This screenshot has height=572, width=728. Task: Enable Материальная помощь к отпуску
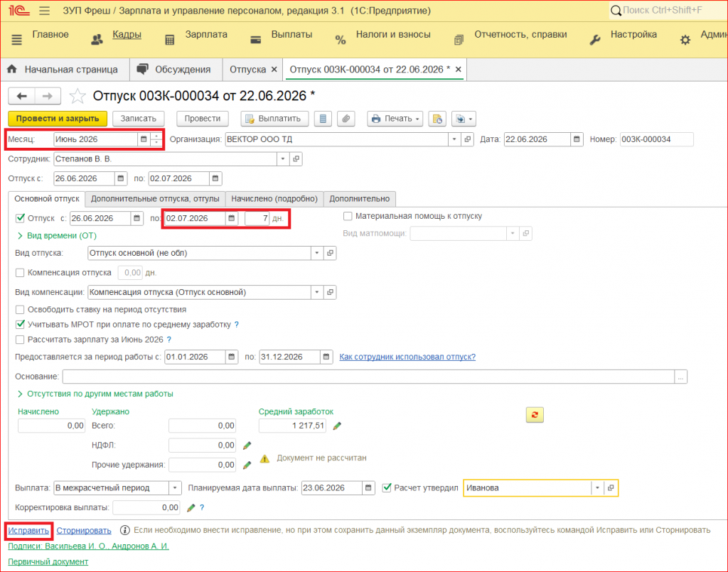coord(347,216)
